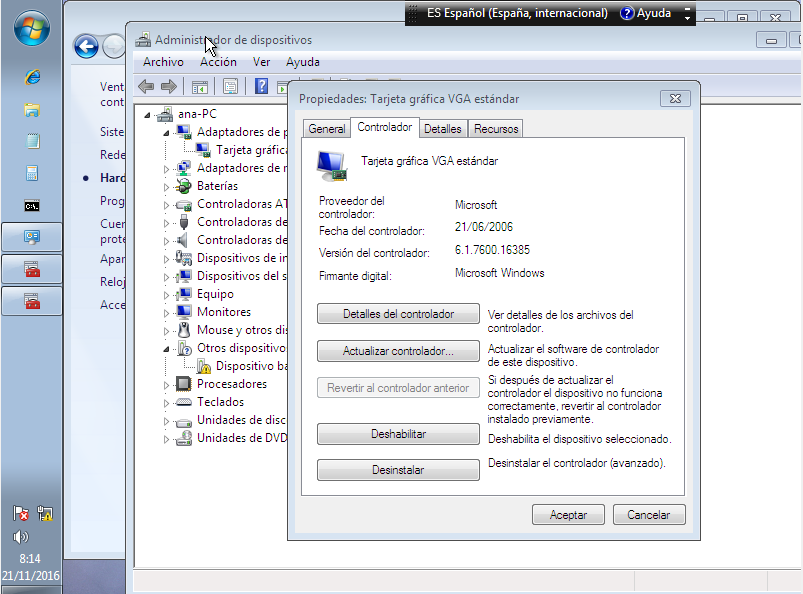Image resolution: width=803 pixels, height=594 pixels.
Task: Select the Baterías tree item
Action: coord(217,185)
